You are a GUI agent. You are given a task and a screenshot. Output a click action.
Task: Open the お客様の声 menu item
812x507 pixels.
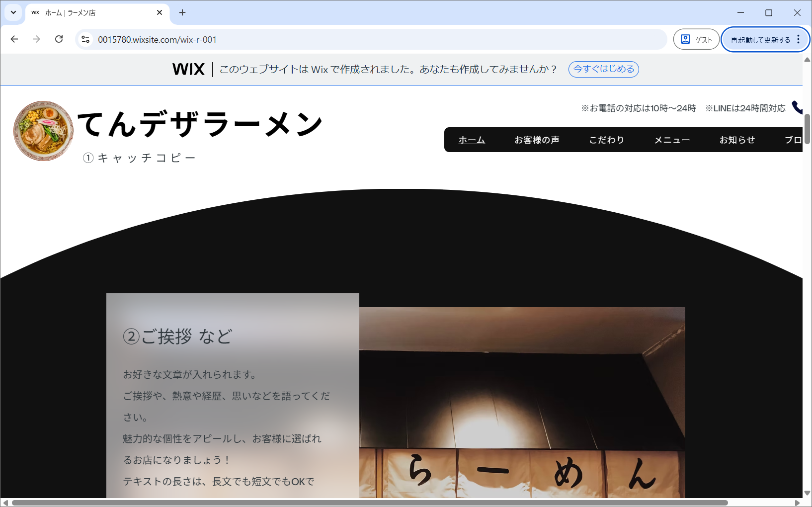(537, 140)
